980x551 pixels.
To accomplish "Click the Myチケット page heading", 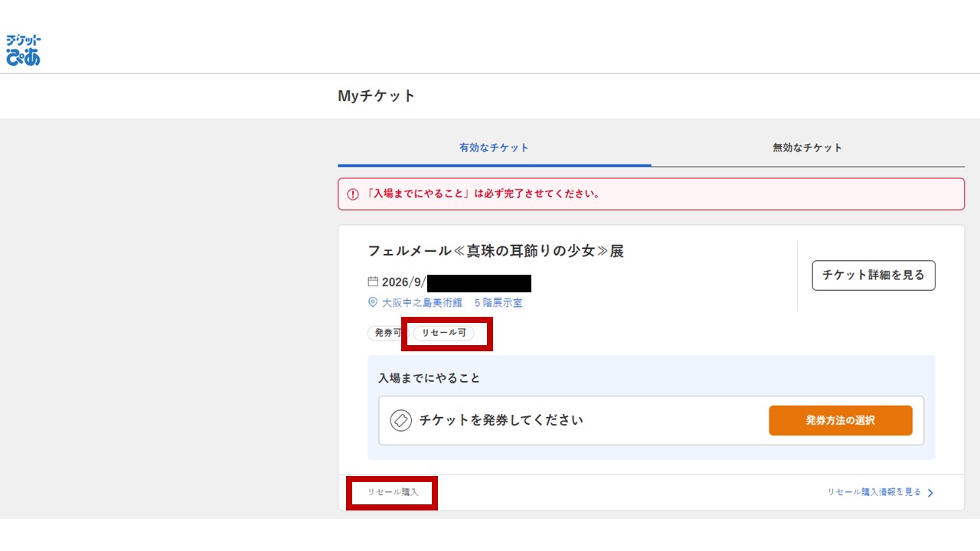I will 376,96.
